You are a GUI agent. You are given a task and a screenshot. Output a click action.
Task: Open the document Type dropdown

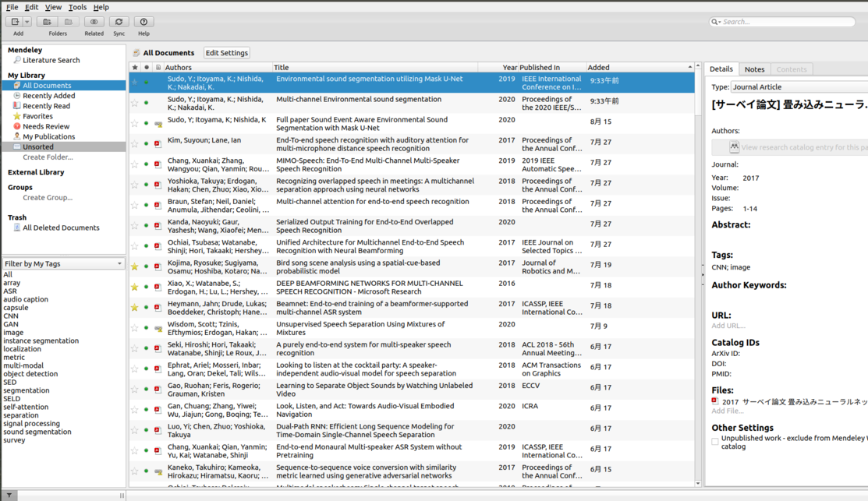(x=799, y=86)
